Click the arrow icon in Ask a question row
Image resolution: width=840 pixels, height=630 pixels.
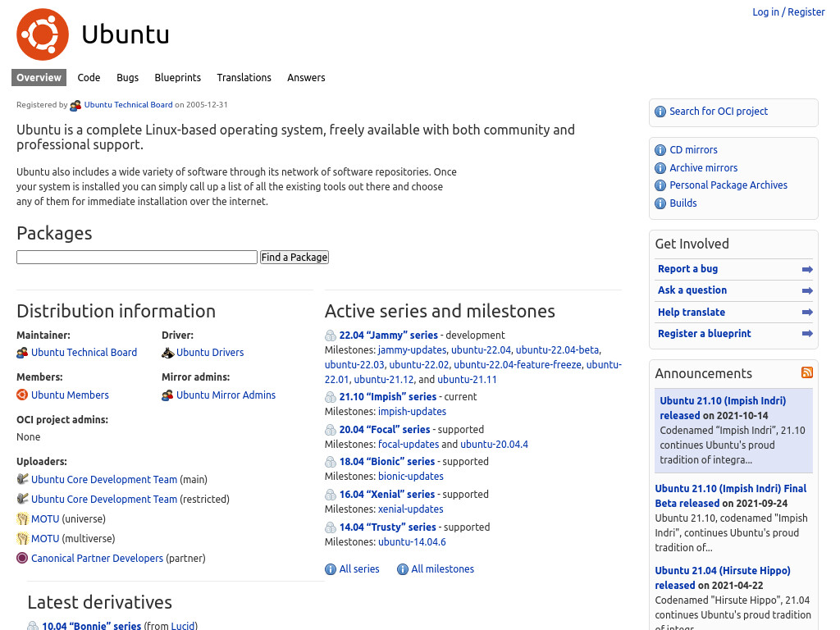coord(807,291)
